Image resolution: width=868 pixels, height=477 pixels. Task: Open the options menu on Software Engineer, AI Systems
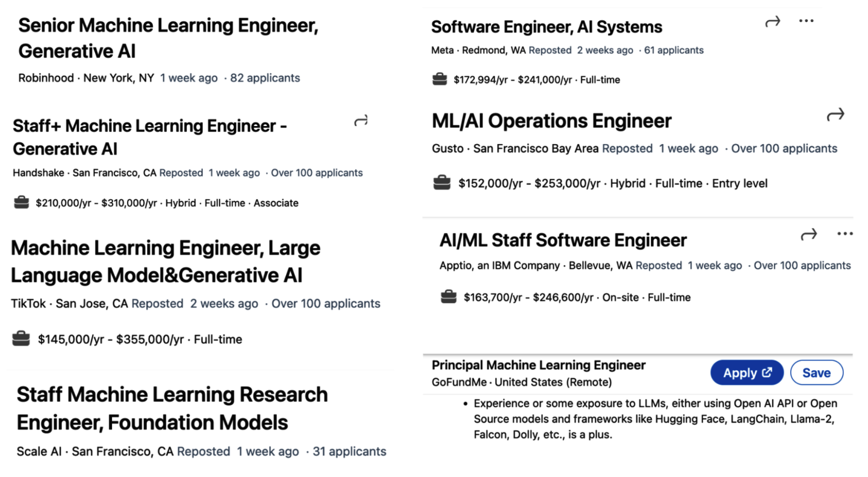pos(806,21)
